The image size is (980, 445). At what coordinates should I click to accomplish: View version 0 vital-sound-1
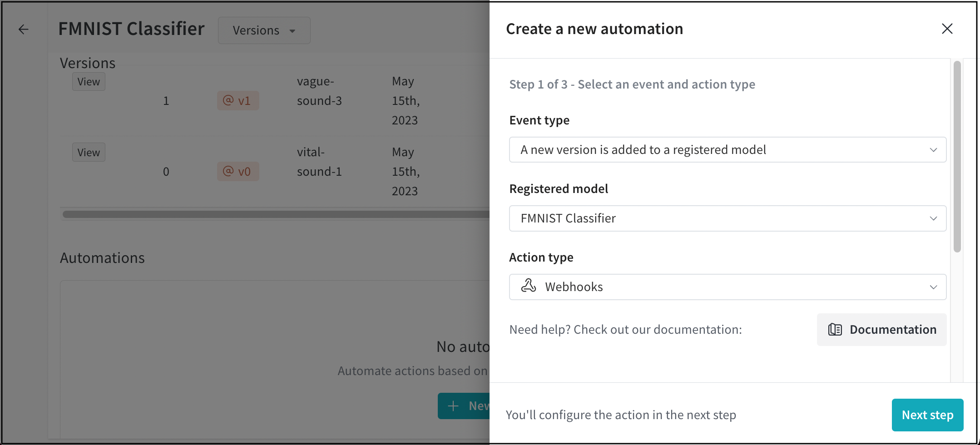pos(89,153)
